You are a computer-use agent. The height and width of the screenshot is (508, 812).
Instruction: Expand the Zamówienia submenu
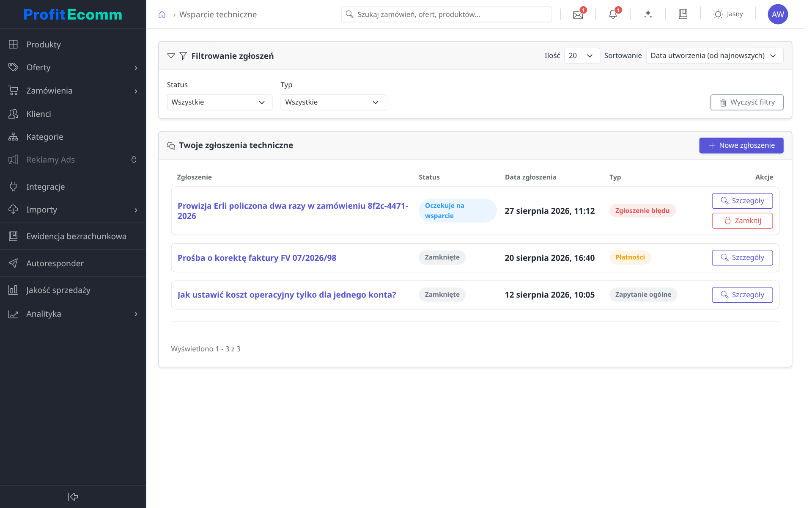[136, 91]
